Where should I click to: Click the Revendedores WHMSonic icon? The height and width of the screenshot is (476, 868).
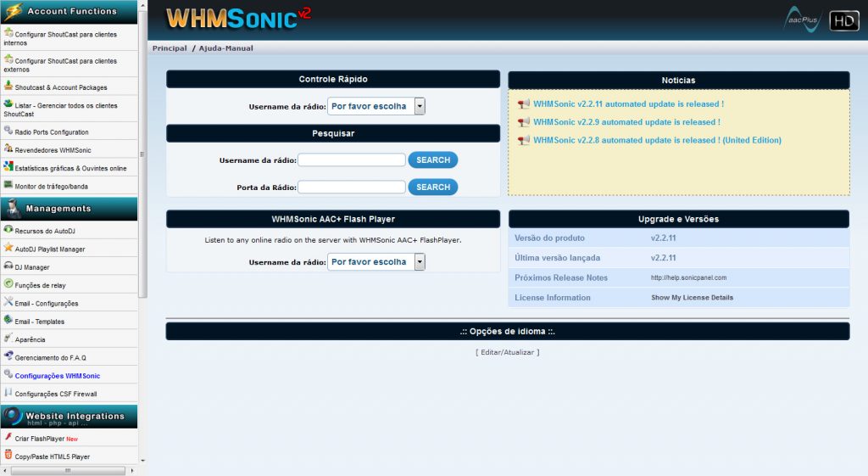[x=8, y=149]
